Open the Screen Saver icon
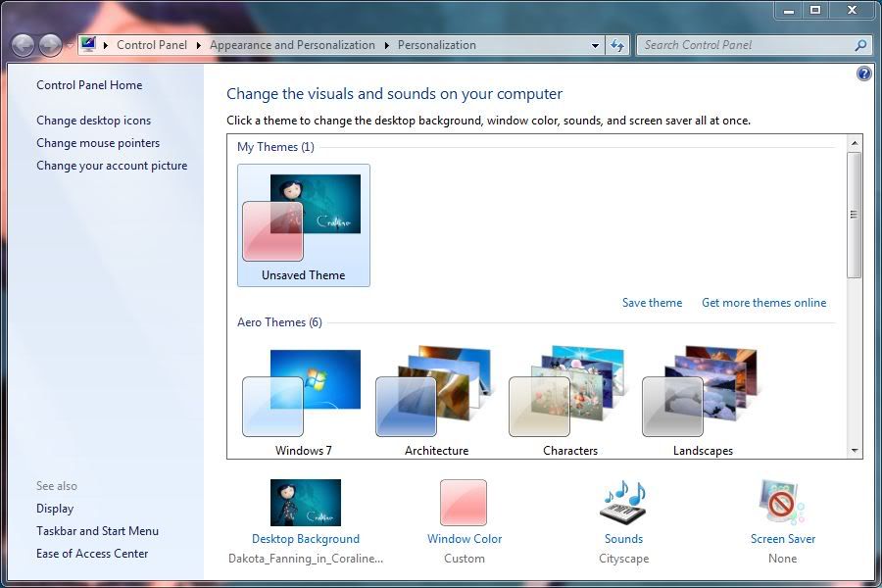This screenshot has height=588, width=882. coord(781,503)
